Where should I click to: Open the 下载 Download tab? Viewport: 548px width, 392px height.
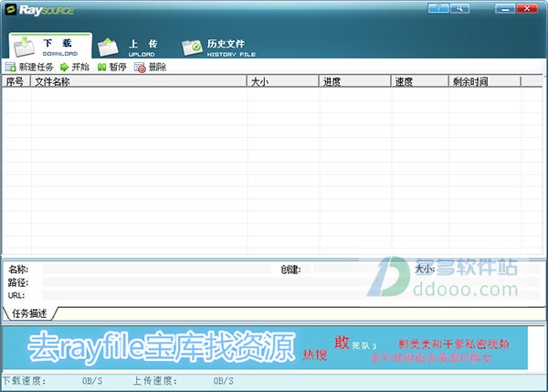click(50, 47)
